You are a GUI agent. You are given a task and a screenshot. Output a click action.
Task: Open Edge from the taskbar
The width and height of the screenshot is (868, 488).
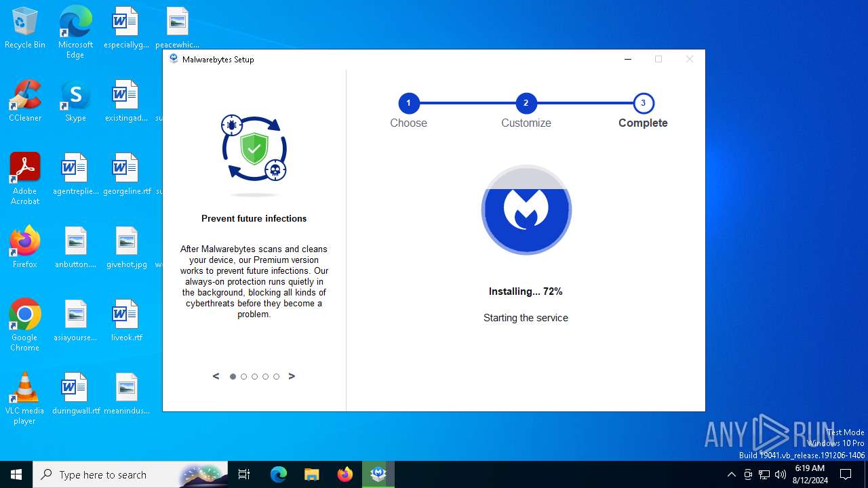(x=279, y=474)
